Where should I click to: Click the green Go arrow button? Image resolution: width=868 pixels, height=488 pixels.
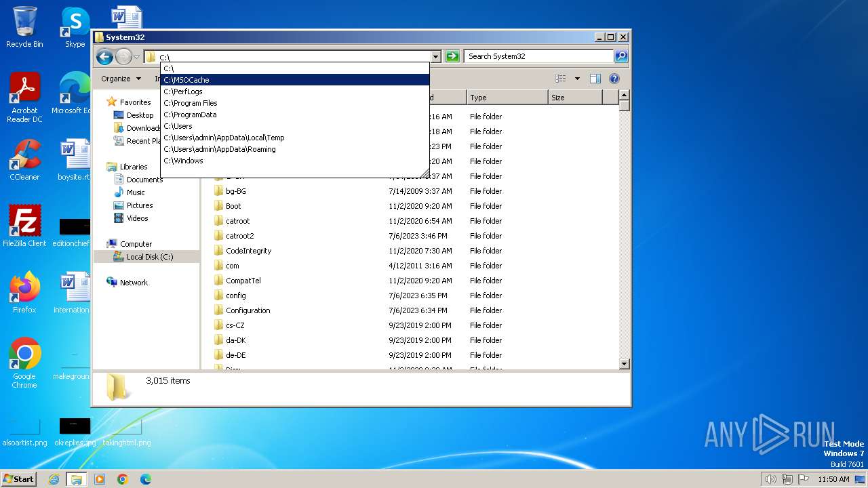click(x=452, y=56)
